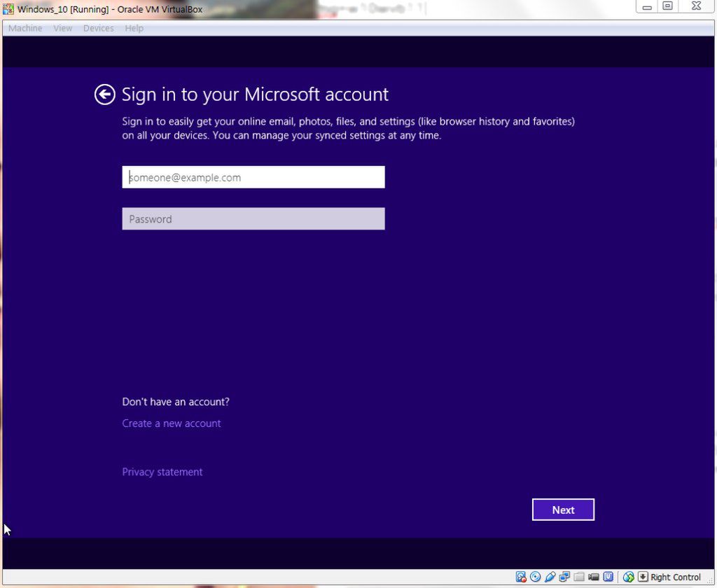Click the Right Control host key label

coord(676,577)
